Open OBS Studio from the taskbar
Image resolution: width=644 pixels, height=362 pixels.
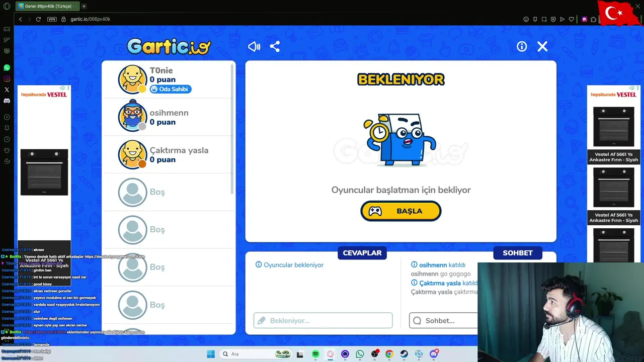pyautogui.click(x=375, y=354)
